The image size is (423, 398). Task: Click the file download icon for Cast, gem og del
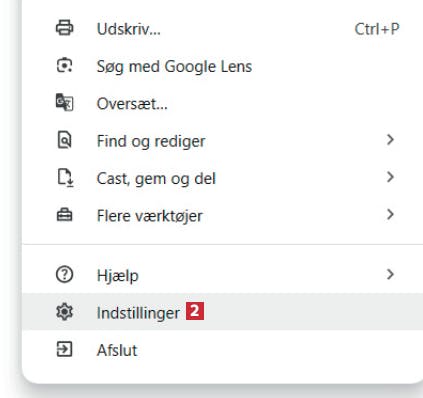tap(65, 178)
